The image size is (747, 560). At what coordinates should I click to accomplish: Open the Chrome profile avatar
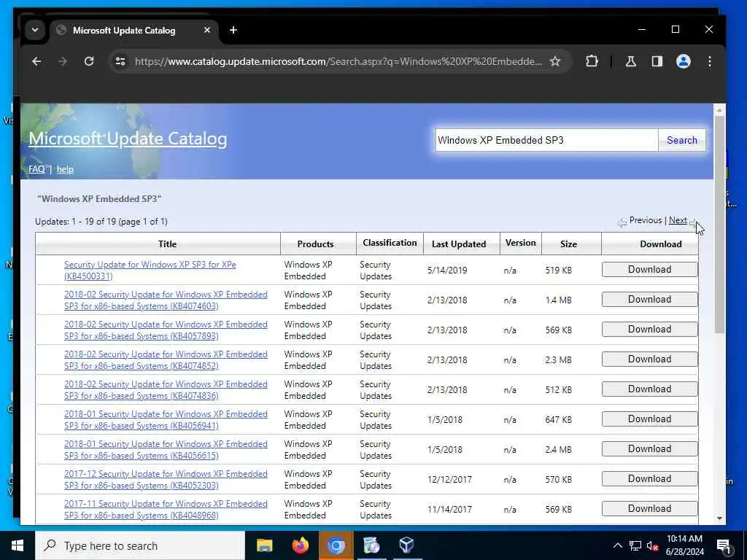pos(683,61)
